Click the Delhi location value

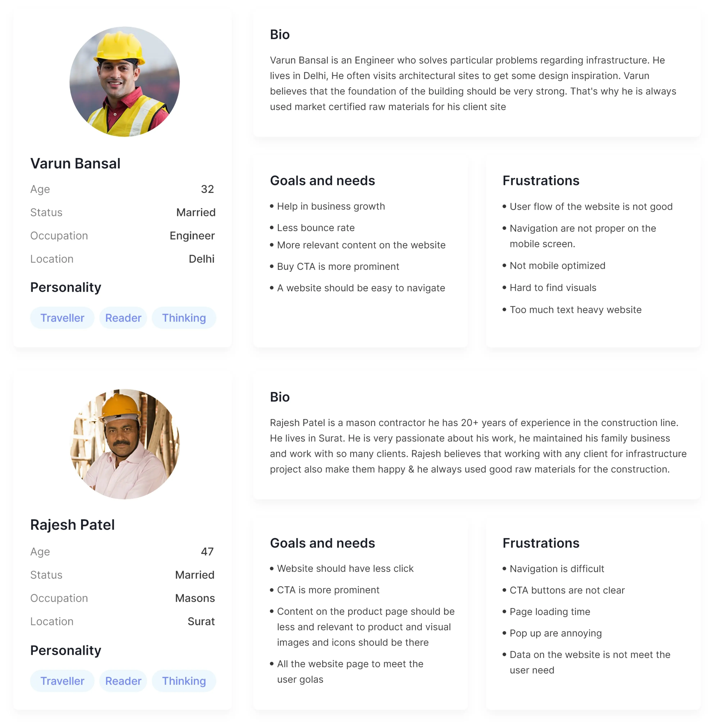[202, 259]
